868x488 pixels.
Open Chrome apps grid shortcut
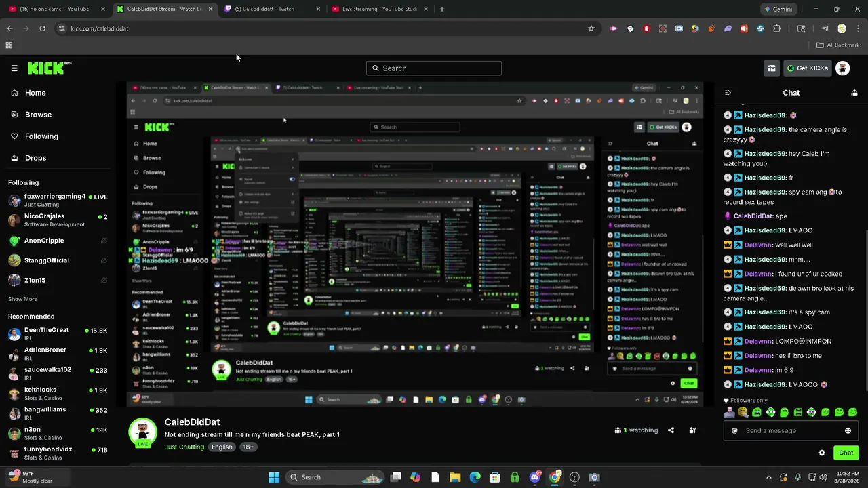[9, 45]
